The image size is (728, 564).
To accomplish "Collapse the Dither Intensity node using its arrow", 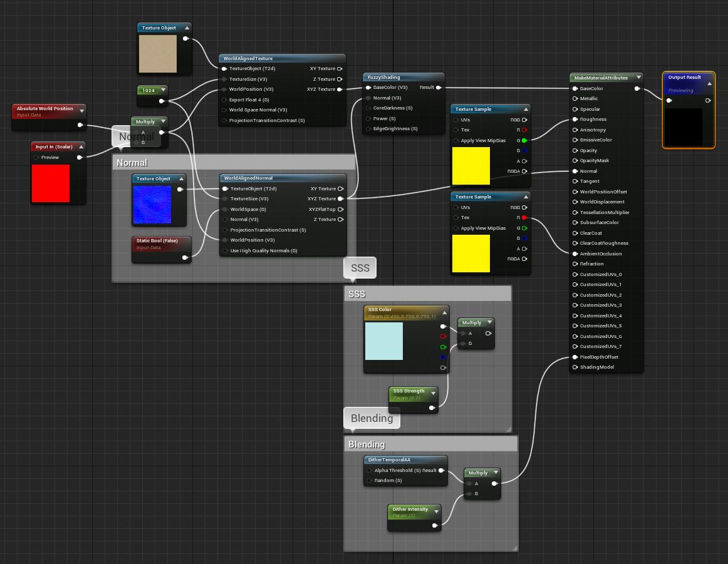I will [436, 511].
